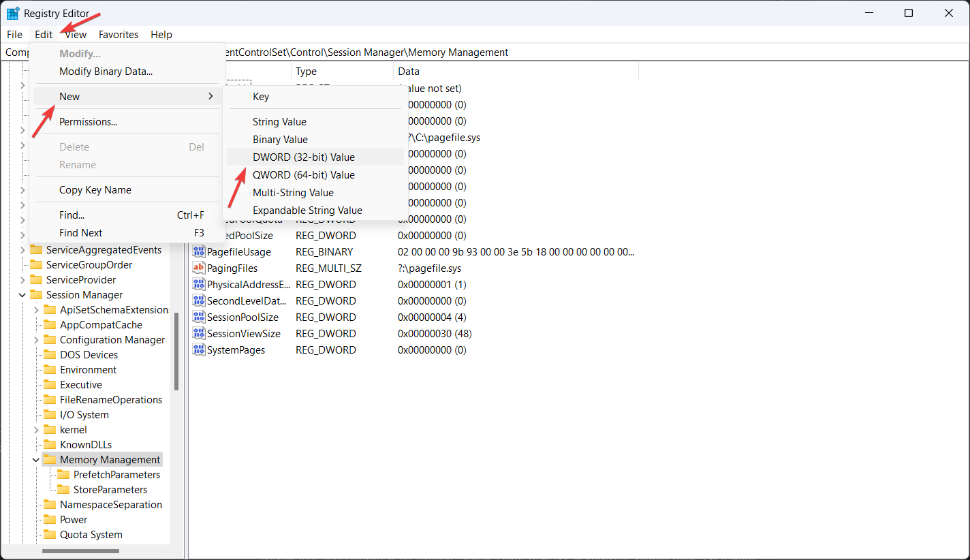970x560 pixels.
Task: Choose Copy Key Name
Action: pos(127,190)
